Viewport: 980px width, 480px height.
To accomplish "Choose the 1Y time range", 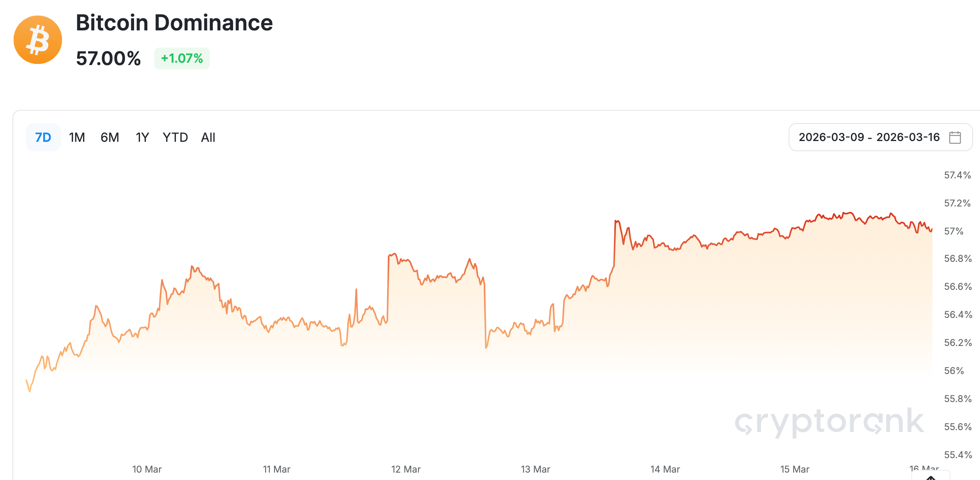I will 142,138.
